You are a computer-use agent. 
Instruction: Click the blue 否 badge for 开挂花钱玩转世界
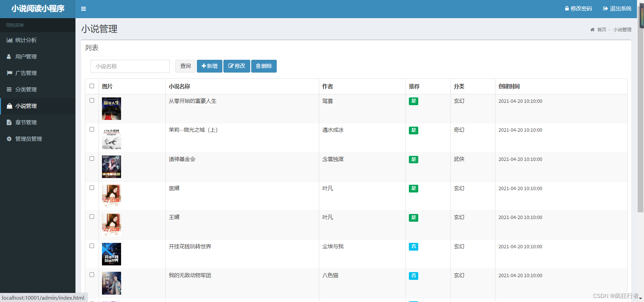tap(414, 247)
